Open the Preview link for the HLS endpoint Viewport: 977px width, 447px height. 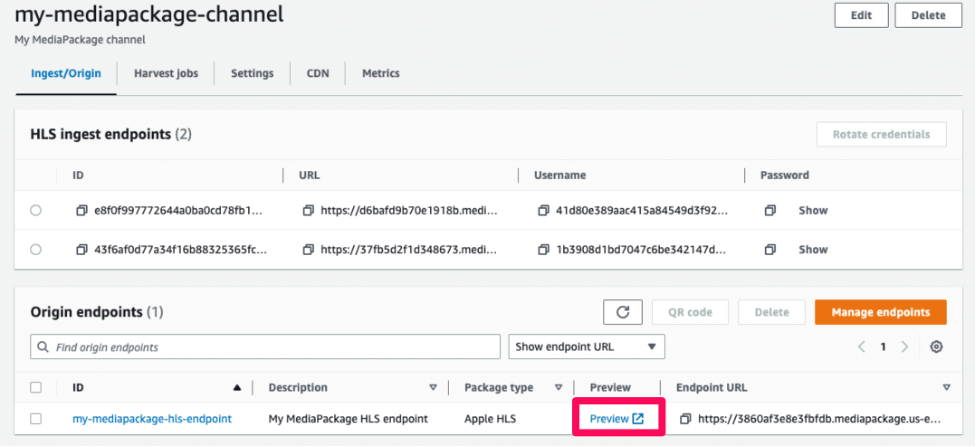point(616,419)
